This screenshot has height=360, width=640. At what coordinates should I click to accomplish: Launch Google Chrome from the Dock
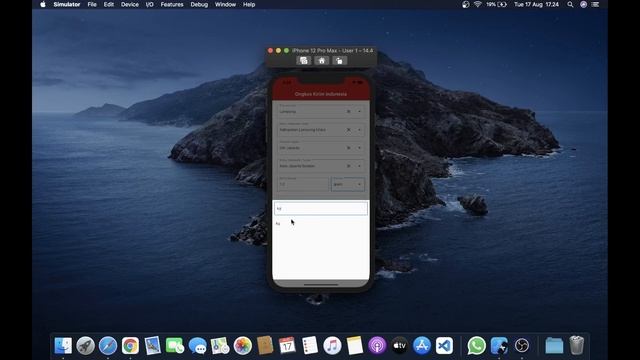click(130, 346)
